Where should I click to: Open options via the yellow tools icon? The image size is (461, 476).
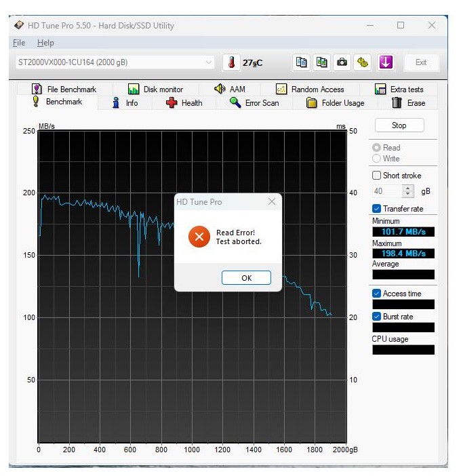tap(363, 62)
